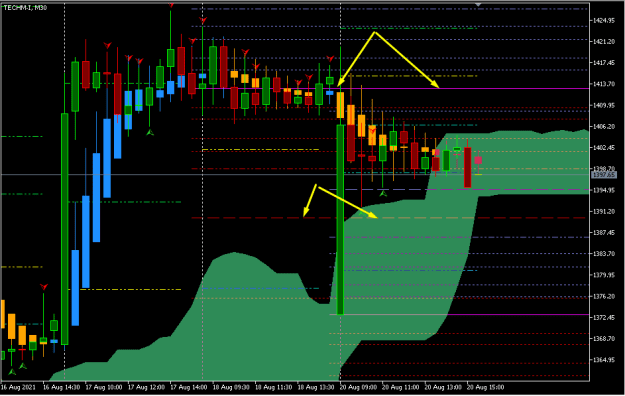Image resolution: width=625 pixels, height=396 pixels.
Task: Click time axis label 17 Aug 10:00
Action: [x=104, y=387]
